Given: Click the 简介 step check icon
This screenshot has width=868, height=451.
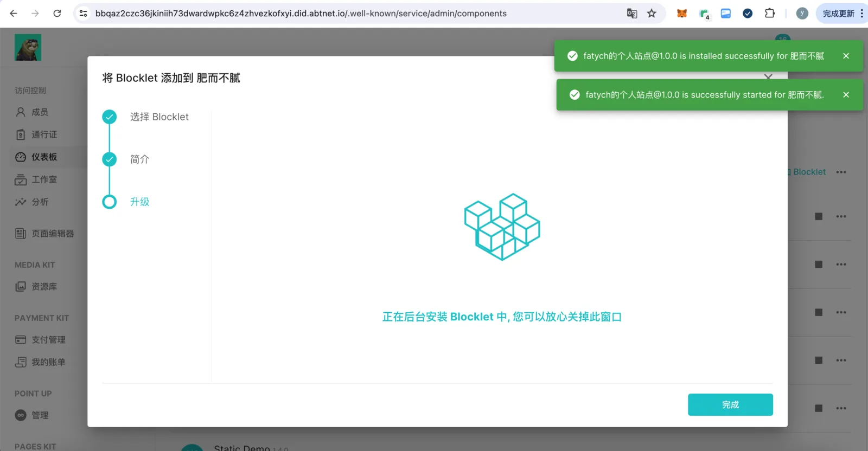Looking at the screenshot, I should [110, 159].
